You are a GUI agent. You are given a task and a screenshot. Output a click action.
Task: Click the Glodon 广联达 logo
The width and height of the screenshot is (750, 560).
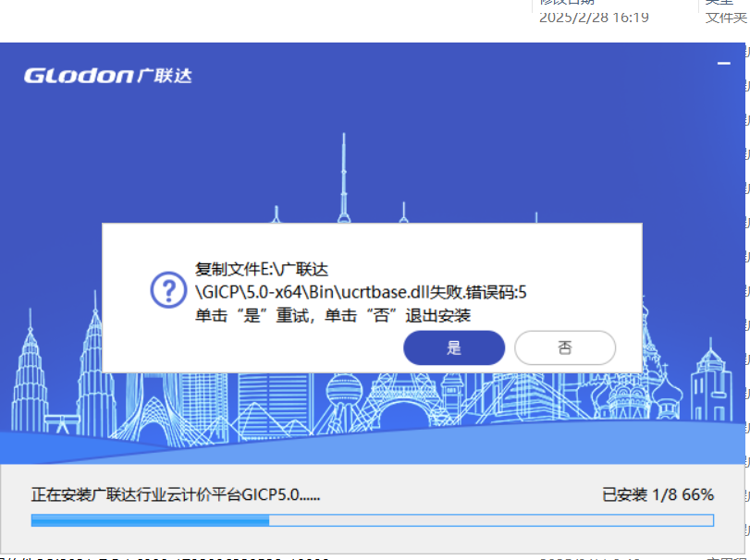coord(108,76)
